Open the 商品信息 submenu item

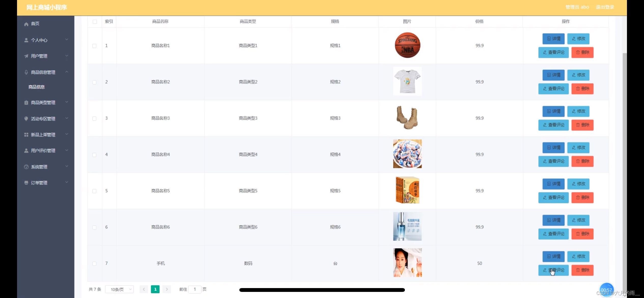pos(37,87)
